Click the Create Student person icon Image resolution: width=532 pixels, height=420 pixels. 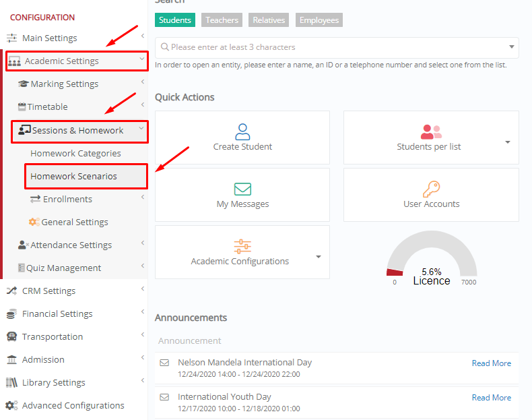(x=242, y=132)
